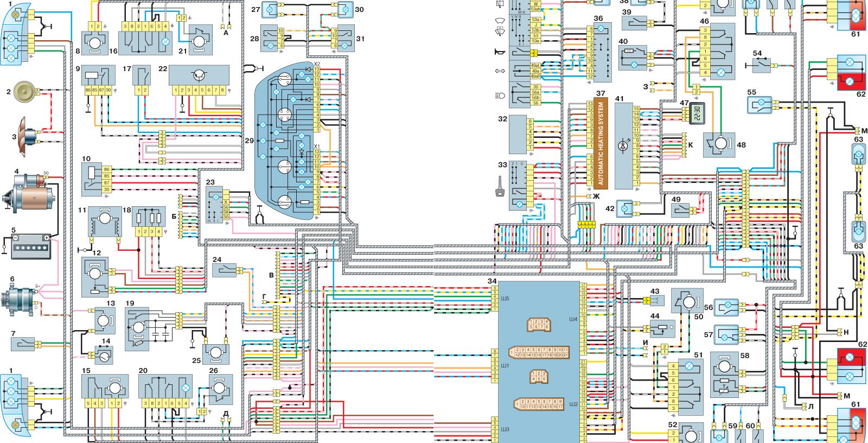Select the switch symbol numbered 24
This screenshot has height=443, width=868.
tap(224, 270)
